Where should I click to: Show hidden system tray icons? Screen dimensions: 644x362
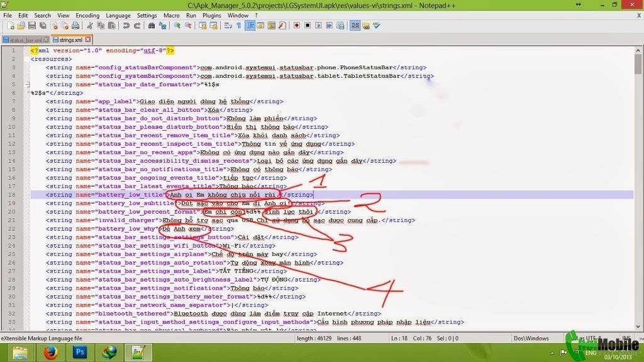(552, 353)
